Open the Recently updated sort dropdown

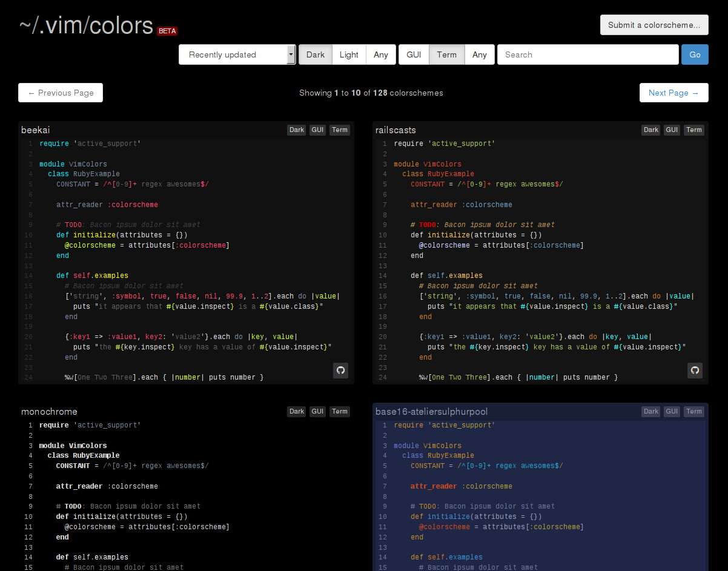pyautogui.click(x=237, y=54)
